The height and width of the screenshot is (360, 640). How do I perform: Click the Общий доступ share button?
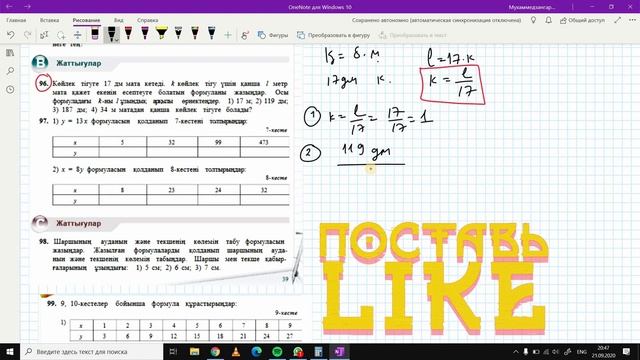coord(582,20)
